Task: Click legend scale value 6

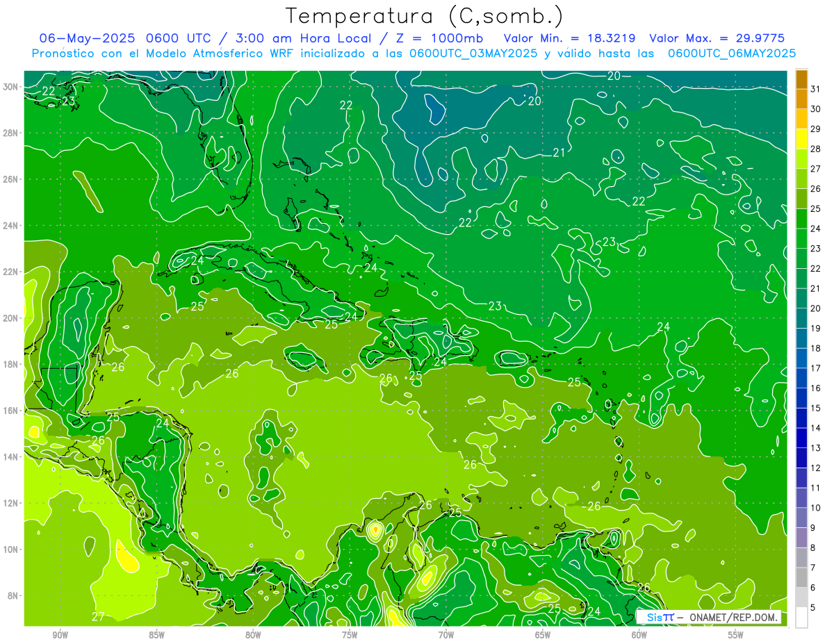Action: point(813,588)
